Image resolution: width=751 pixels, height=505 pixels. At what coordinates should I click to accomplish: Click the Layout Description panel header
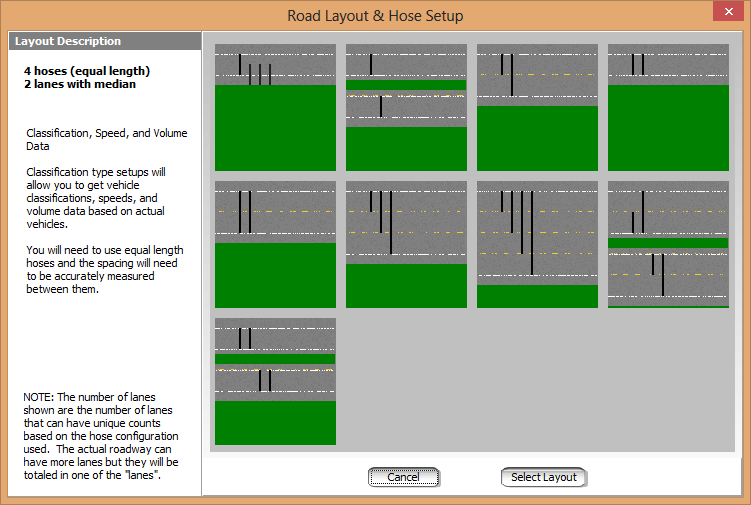point(105,42)
